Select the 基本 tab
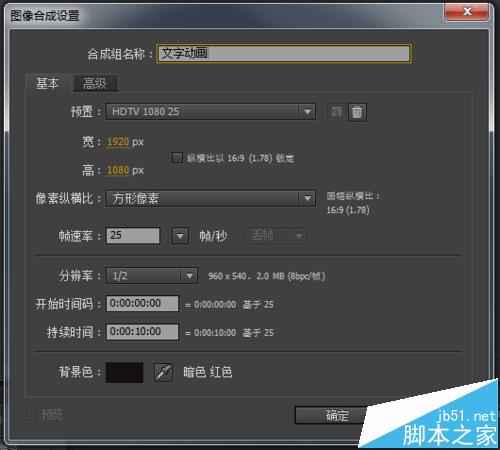The image size is (500, 450). click(48, 83)
